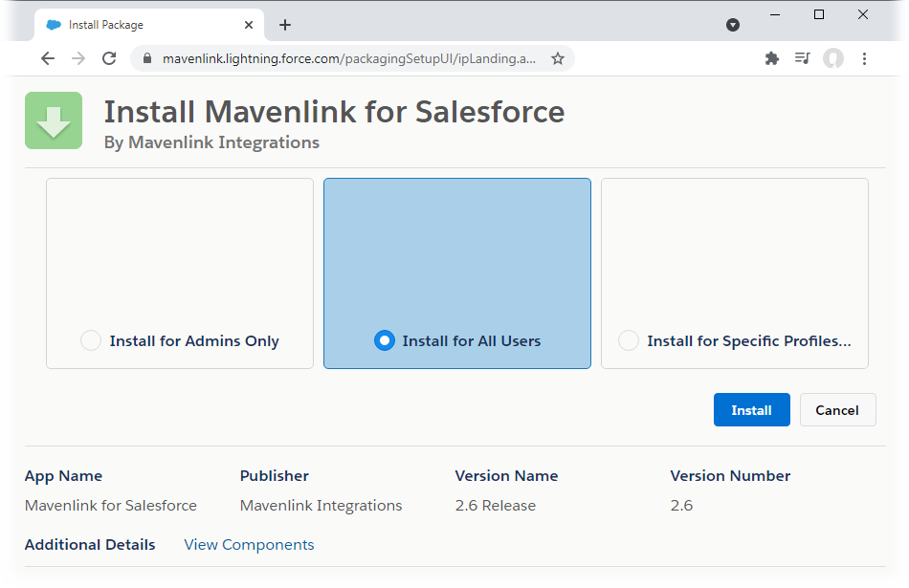Open a new browser tab
The height and width of the screenshot is (588, 909).
284,25
